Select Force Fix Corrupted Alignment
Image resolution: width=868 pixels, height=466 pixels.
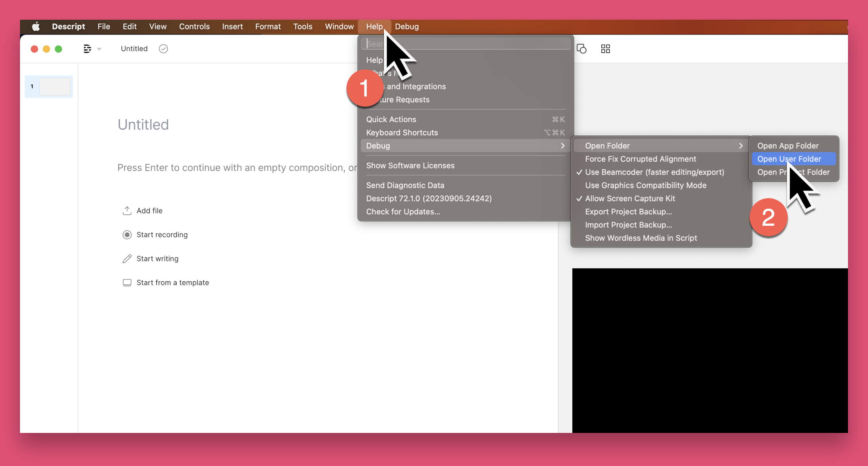[661, 159]
